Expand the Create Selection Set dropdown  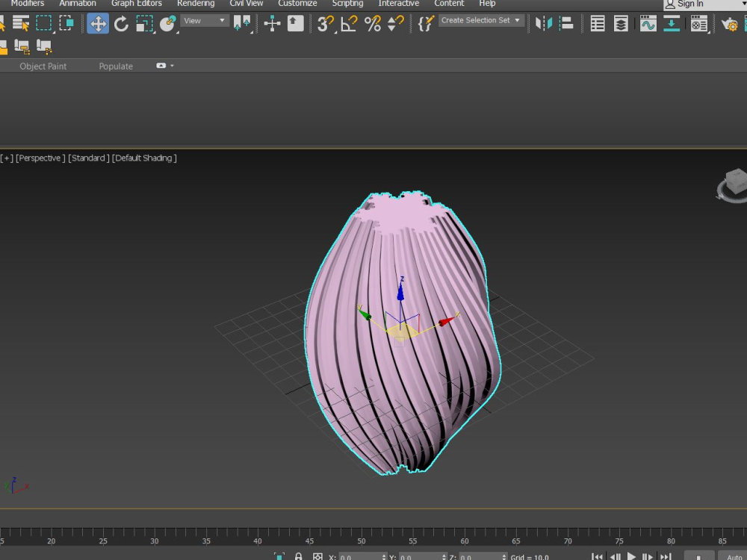pyautogui.click(x=481, y=20)
